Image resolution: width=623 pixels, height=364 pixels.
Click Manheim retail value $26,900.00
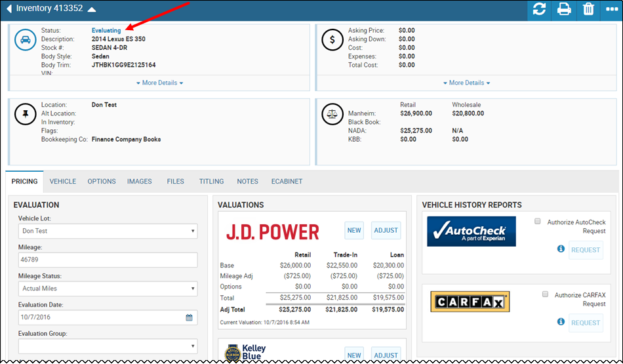point(416,113)
